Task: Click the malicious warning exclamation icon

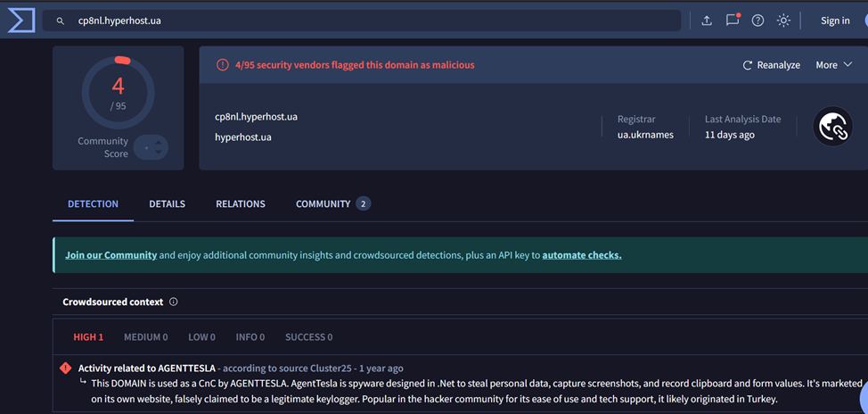Action: pyautogui.click(x=222, y=65)
